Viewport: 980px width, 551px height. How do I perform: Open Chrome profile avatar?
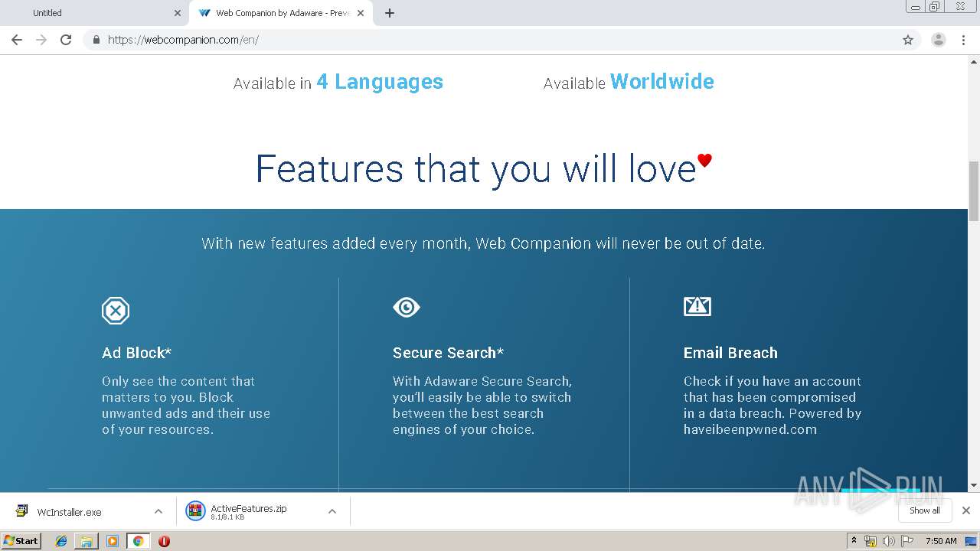click(939, 40)
